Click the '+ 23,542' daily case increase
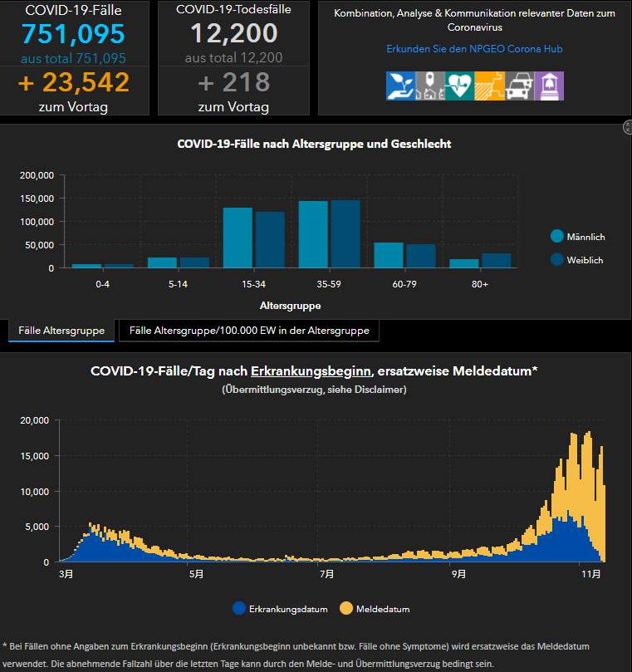The image size is (632, 672). click(x=73, y=82)
